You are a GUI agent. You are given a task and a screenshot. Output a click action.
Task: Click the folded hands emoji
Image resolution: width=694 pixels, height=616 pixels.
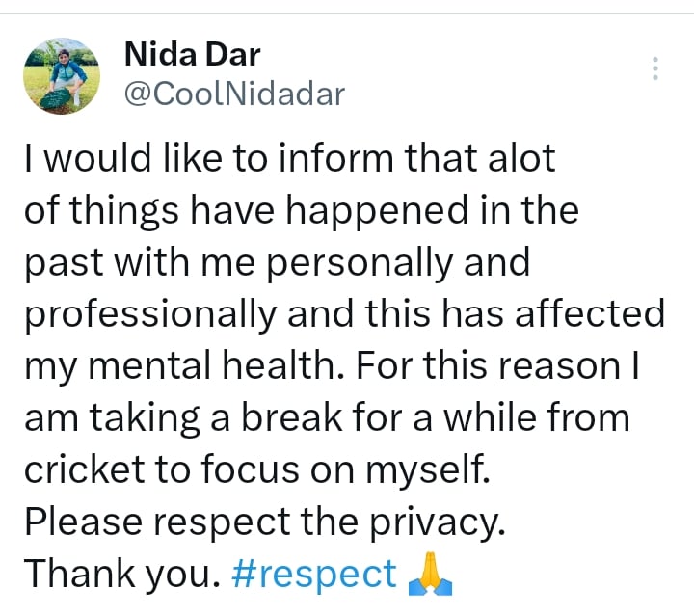(x=430, y=573)
